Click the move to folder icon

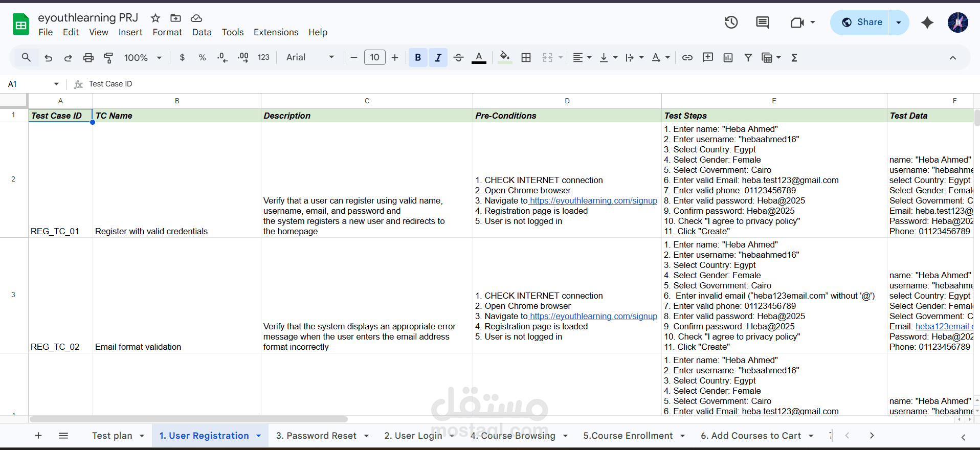tap(175, 18)
